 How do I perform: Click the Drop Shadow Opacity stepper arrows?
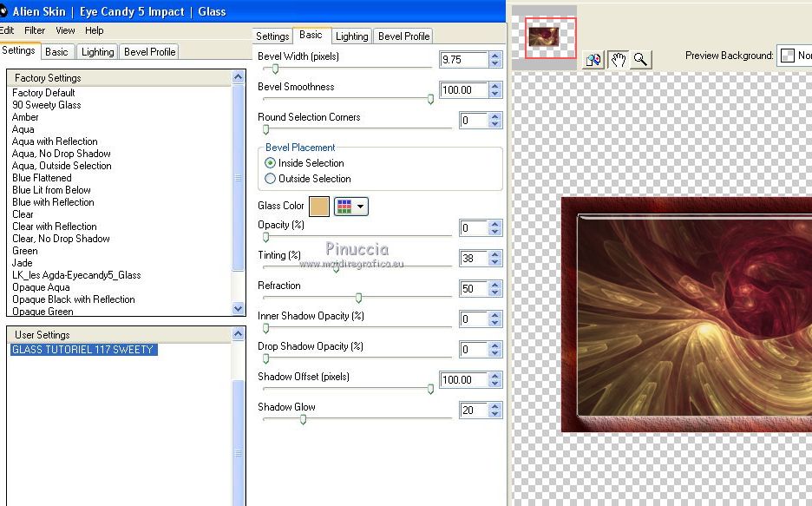495,350
